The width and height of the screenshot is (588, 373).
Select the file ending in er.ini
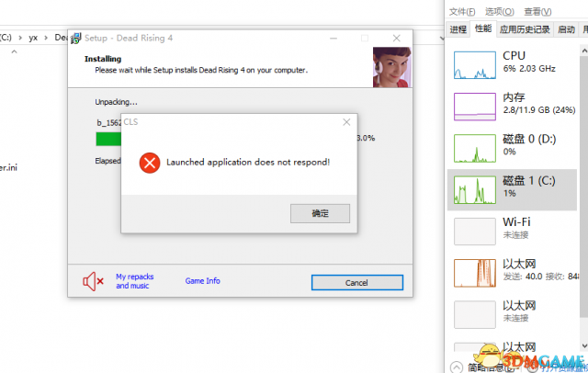(x=8, y=167)
